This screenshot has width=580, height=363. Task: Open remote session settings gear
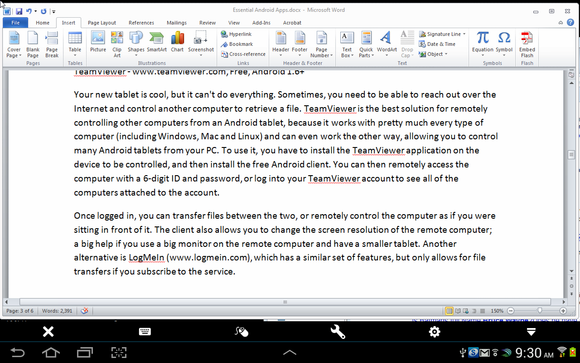[x=434, y=332]
